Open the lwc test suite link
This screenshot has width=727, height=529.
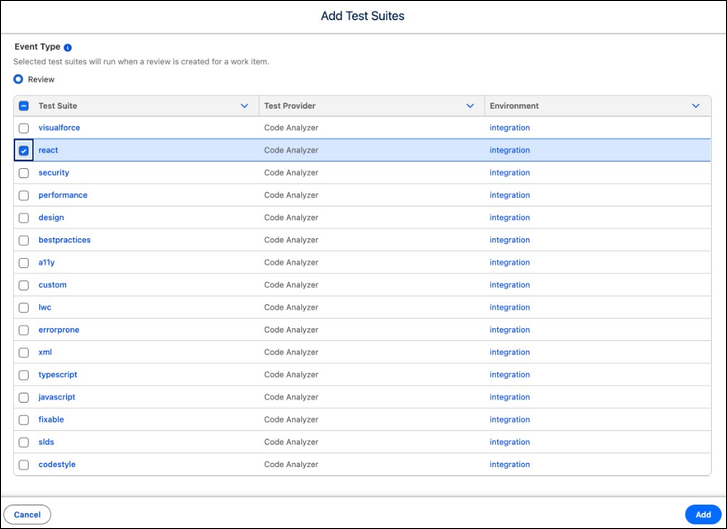pyautogui.click(x=45, y=307)
